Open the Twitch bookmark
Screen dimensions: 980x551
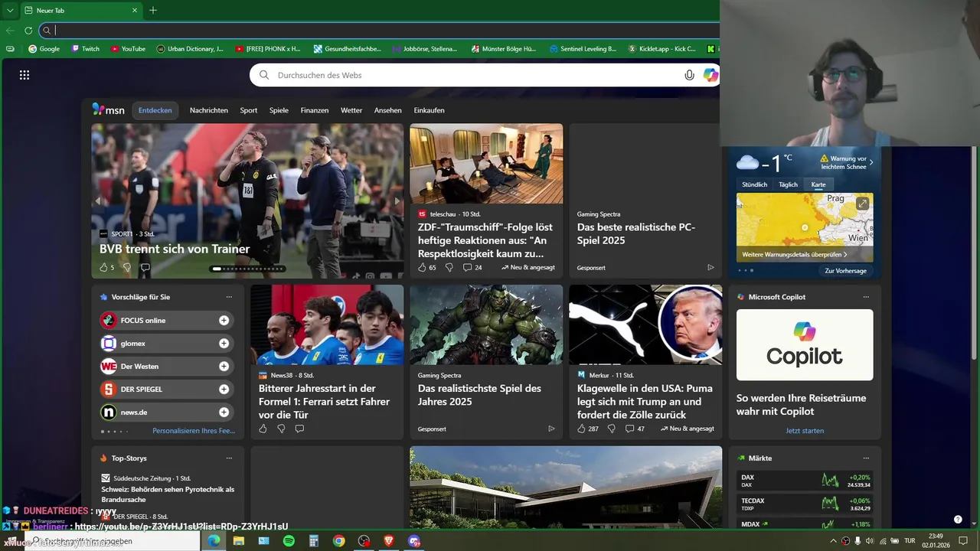click(86, 49)
